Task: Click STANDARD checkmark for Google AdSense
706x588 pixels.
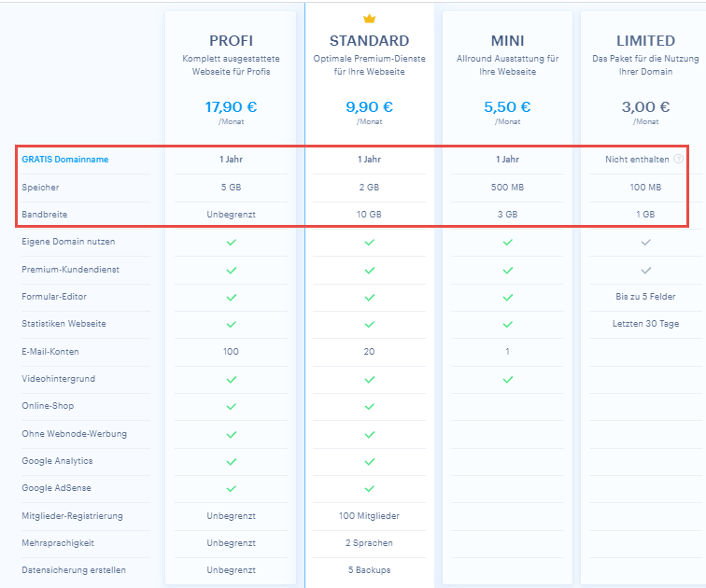Action: pos(369,488)
